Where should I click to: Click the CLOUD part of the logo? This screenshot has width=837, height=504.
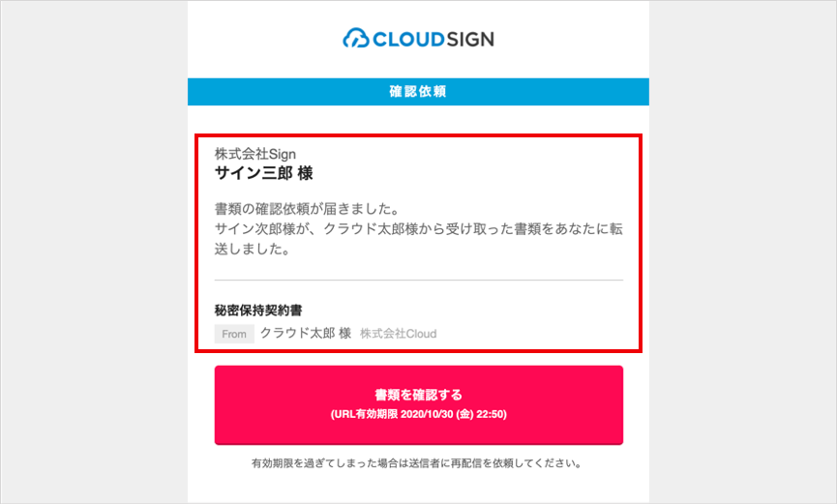coord(408,39)
